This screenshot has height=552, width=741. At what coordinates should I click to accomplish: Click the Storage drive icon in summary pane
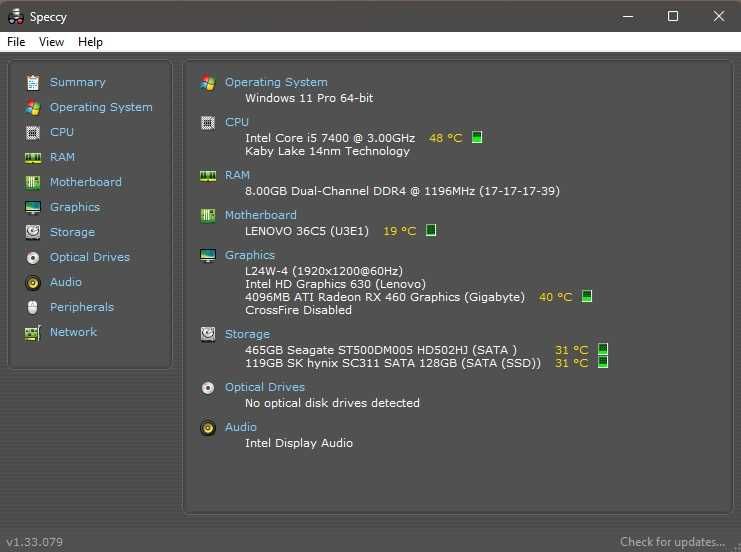pyautogui.click(x=207, y=335)
